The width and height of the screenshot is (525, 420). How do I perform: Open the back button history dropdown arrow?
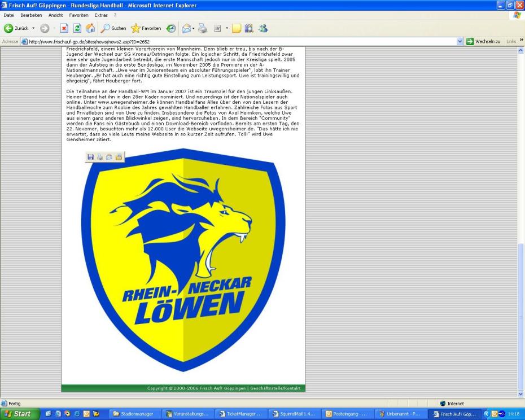click(33, 28)
